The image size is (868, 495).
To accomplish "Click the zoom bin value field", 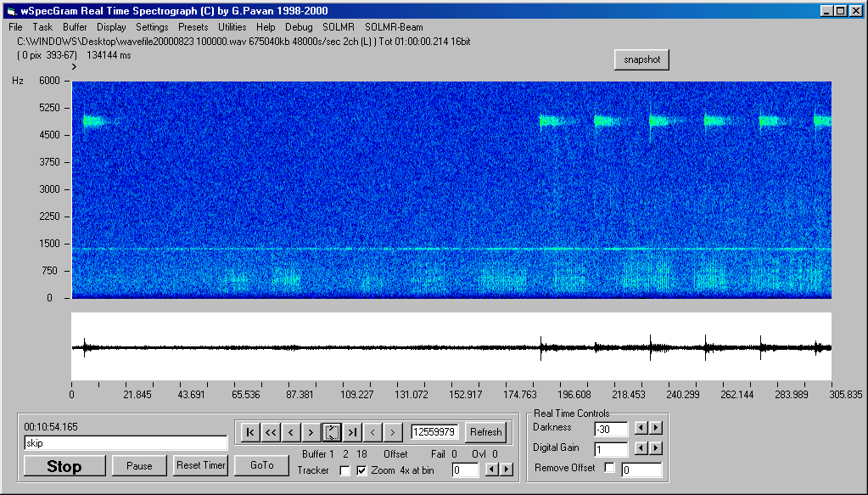I will (465, 470).
